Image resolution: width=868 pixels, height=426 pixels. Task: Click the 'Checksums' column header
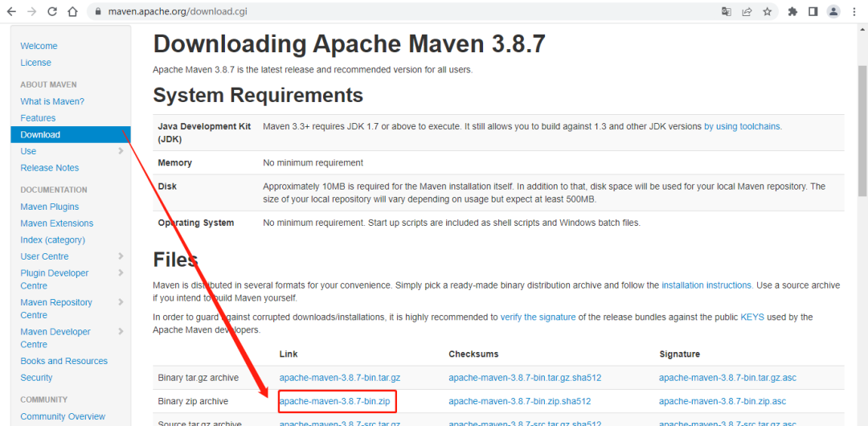click(x=474, y=354)
